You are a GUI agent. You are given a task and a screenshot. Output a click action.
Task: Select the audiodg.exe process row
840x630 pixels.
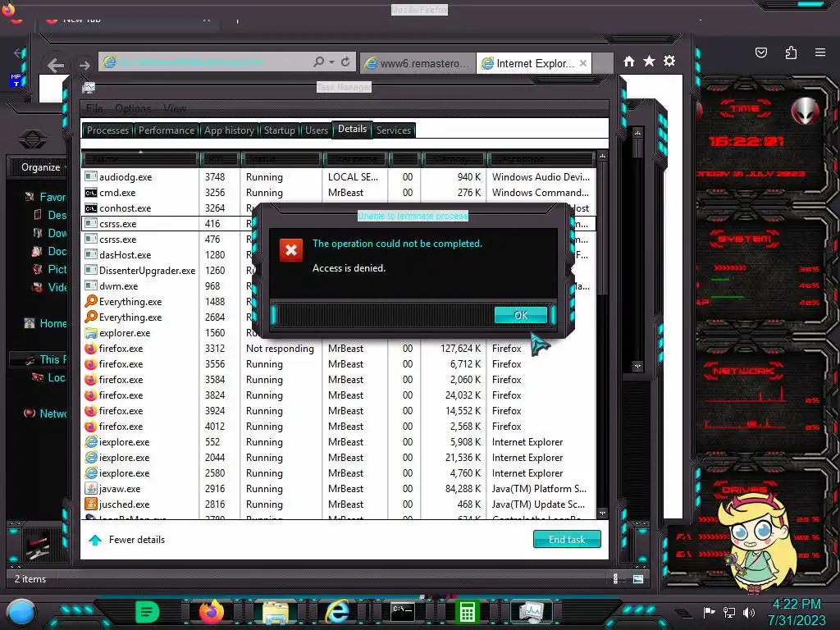[x=339, y=177]
